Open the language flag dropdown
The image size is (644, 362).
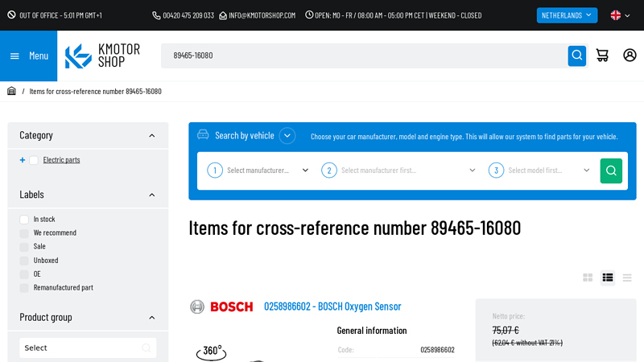click(x=620, y=15)
